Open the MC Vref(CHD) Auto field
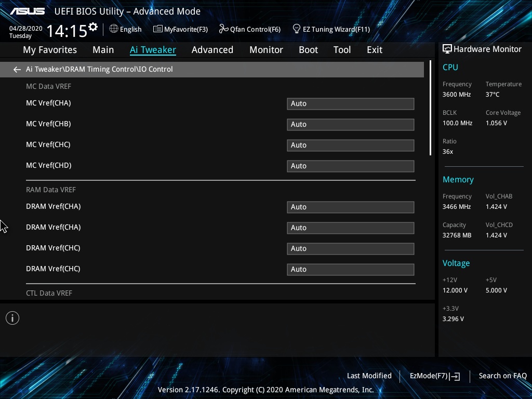The image size is (532, 399). pyautogui.click(x=351, y=166)
